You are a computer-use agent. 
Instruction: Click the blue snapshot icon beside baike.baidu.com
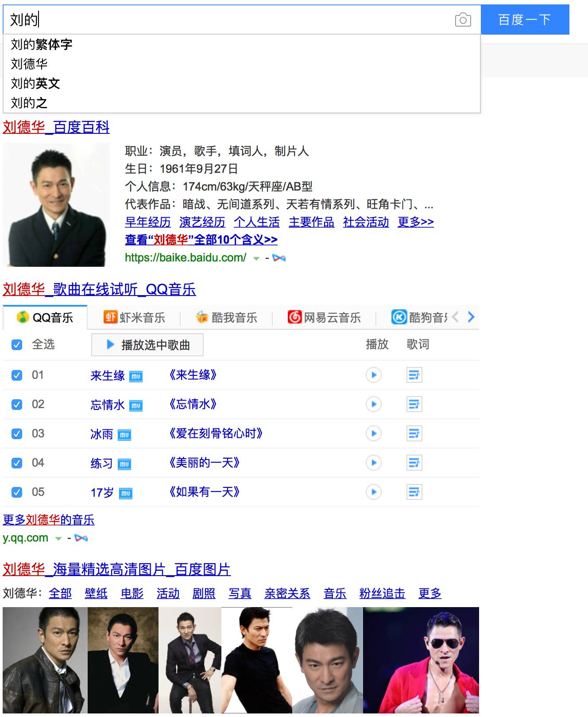pyautogui.click(x=279, y=258)
